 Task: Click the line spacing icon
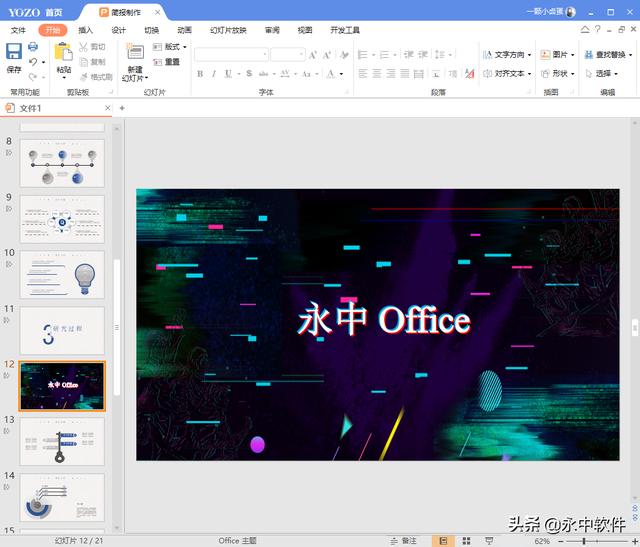pyautogui.click(x=440, y=55)
